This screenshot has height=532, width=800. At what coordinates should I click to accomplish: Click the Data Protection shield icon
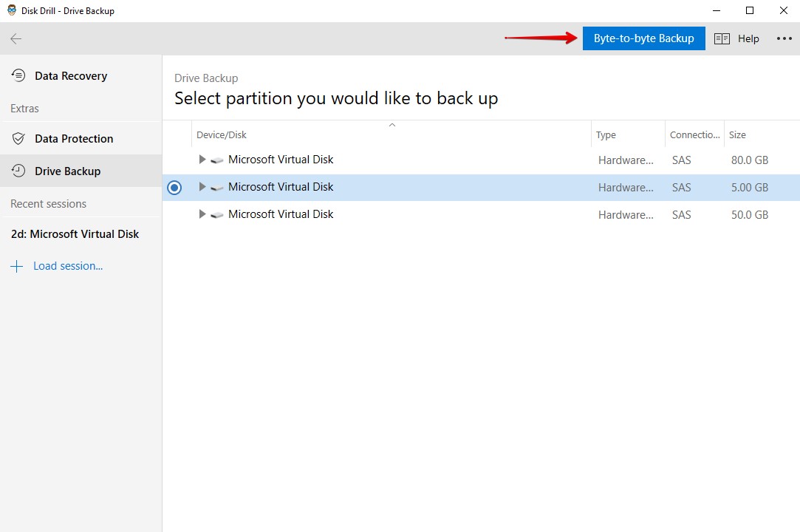pyautogui.click(x=18, y=138)
